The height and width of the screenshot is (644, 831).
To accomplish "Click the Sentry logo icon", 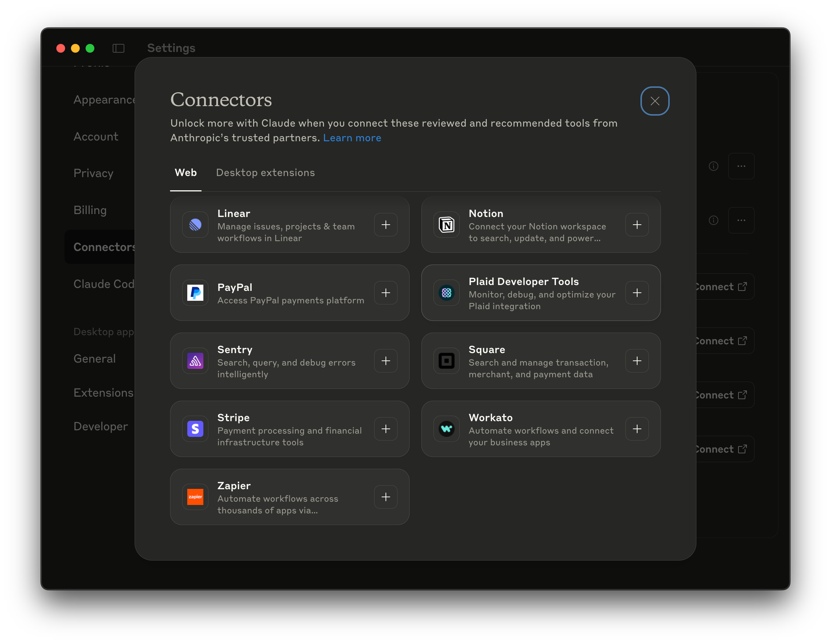I will [x=195, y=361].
